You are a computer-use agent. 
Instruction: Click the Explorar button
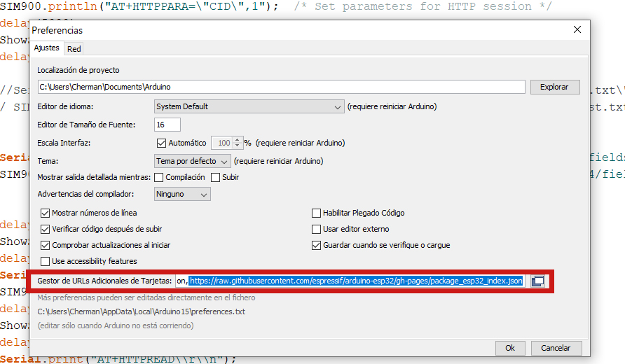pyautogui.click(x=554, y=87)
